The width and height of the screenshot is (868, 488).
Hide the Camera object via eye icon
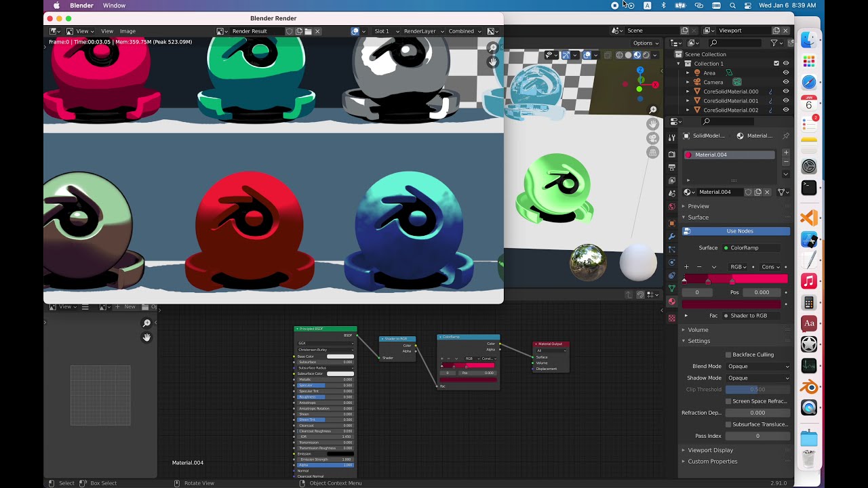[786, 82]
